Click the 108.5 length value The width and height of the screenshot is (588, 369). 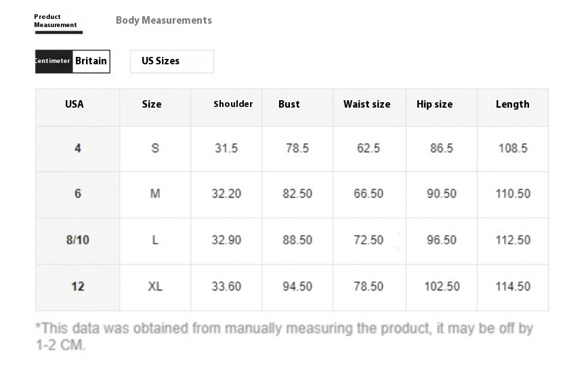pos(513,148)
